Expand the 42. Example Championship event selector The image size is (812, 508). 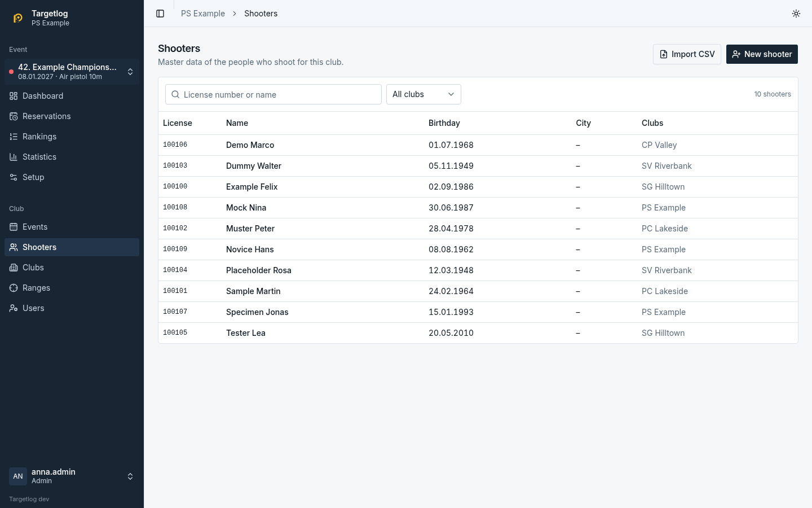coord(72,72)
